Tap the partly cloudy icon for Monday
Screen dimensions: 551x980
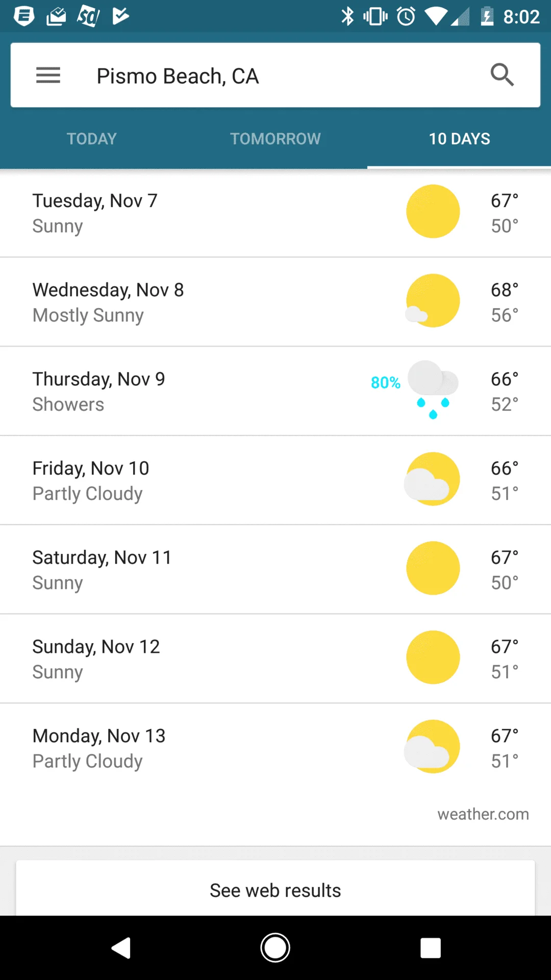[432, 746]
